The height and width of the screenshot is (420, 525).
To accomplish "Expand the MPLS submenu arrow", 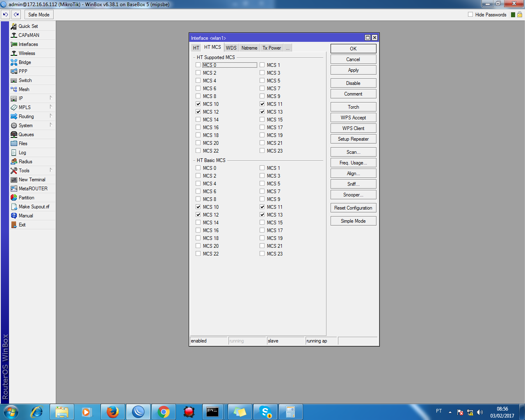I will (x=51, y=107).
